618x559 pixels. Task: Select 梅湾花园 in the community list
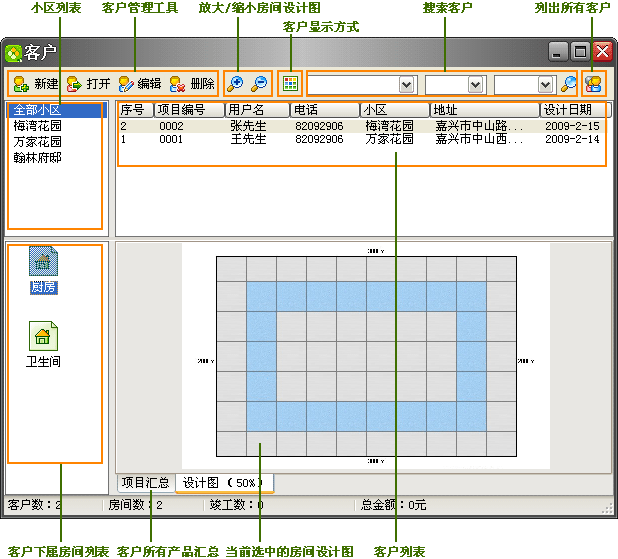coord(37,126)
